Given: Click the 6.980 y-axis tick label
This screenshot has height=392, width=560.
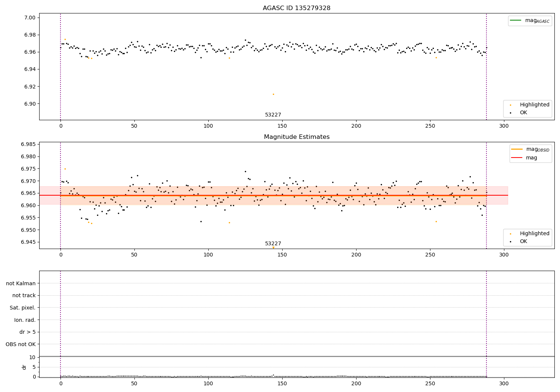Looking at the screenshot, I should (28, 156).
